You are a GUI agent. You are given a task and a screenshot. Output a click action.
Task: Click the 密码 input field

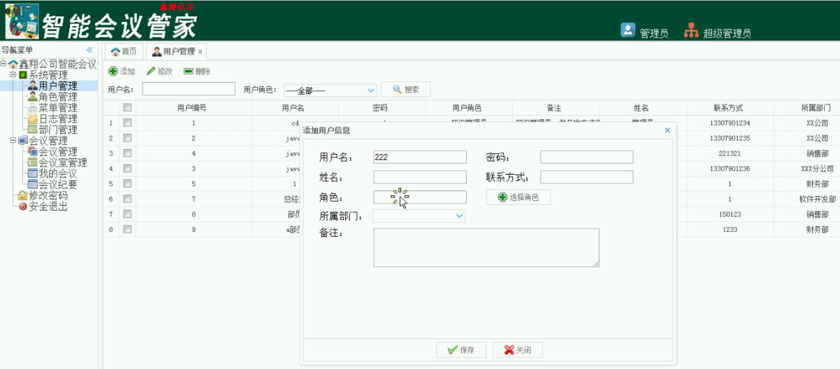pos(587,157)
